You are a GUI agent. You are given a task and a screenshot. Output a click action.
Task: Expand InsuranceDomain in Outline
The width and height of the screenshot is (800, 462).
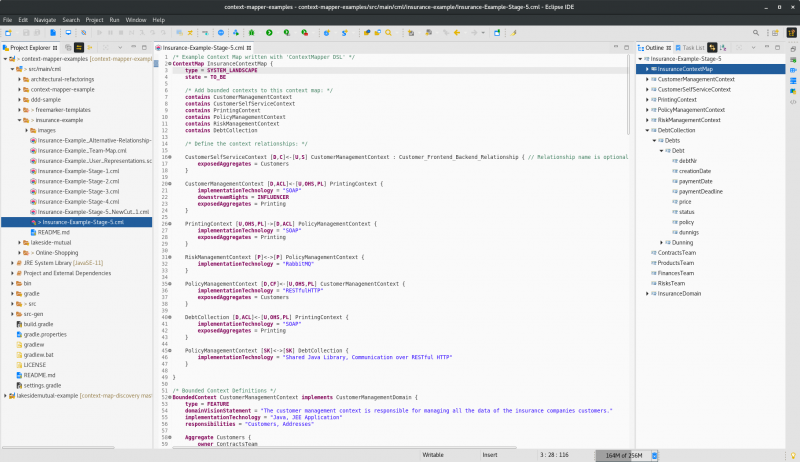(647, 294)
